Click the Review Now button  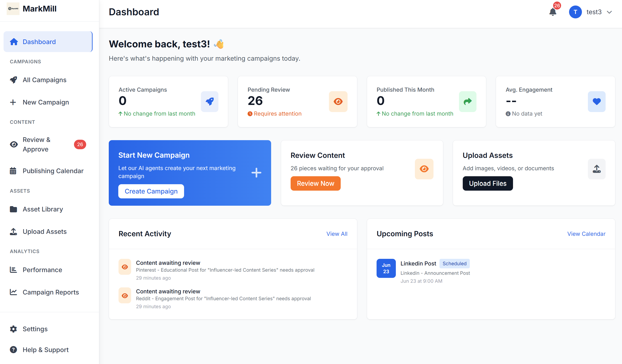[315, 183]
